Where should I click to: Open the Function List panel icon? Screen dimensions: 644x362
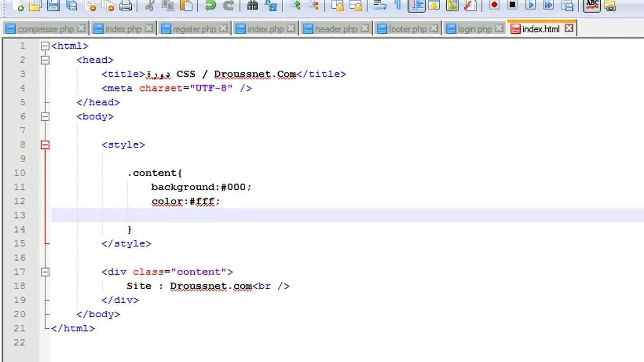pyautogui.click(x=470, y=6)
